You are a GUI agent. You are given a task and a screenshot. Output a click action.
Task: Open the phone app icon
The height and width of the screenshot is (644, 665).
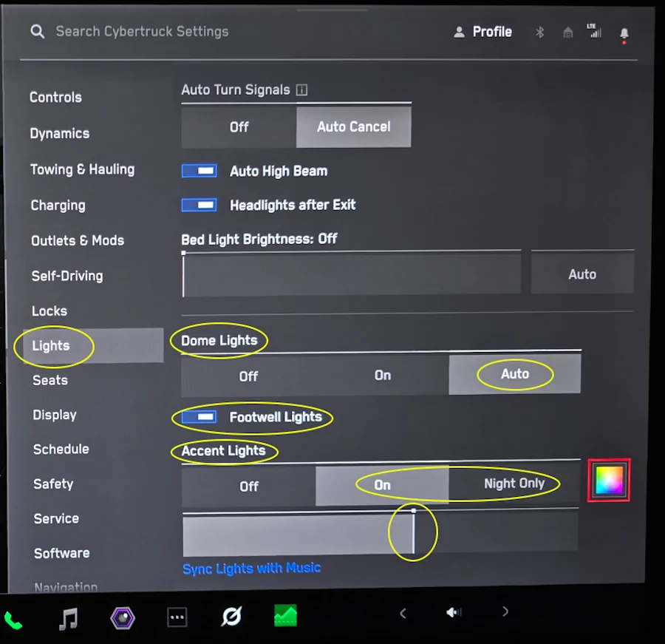tap(13, 620)
